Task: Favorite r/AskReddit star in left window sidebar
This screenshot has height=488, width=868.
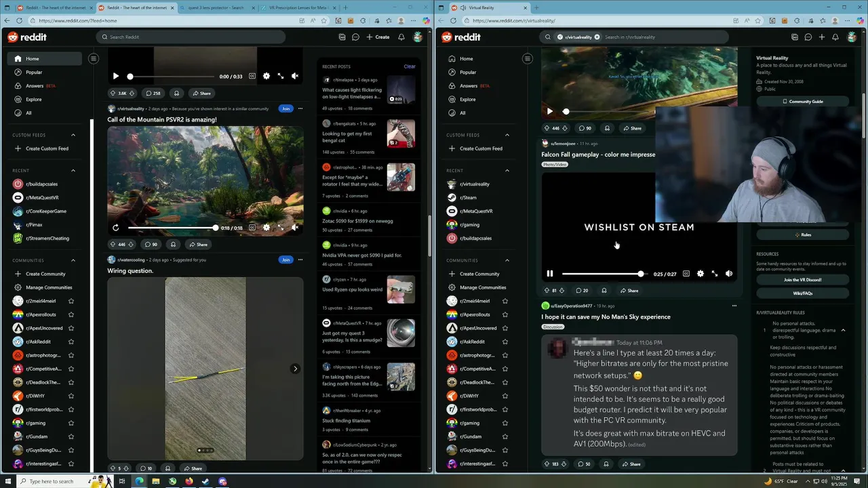Action: pos(71,342)
